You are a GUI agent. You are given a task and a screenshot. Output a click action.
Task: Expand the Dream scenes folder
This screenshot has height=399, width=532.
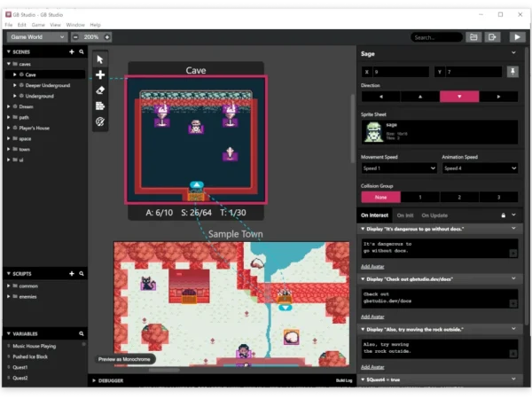tap(10, 106)
